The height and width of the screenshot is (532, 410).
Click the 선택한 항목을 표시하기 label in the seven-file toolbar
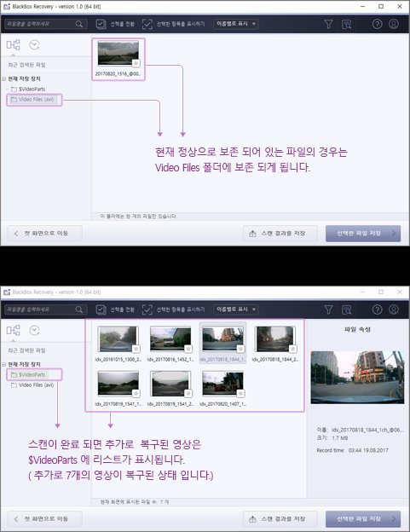tap(181, 309)
